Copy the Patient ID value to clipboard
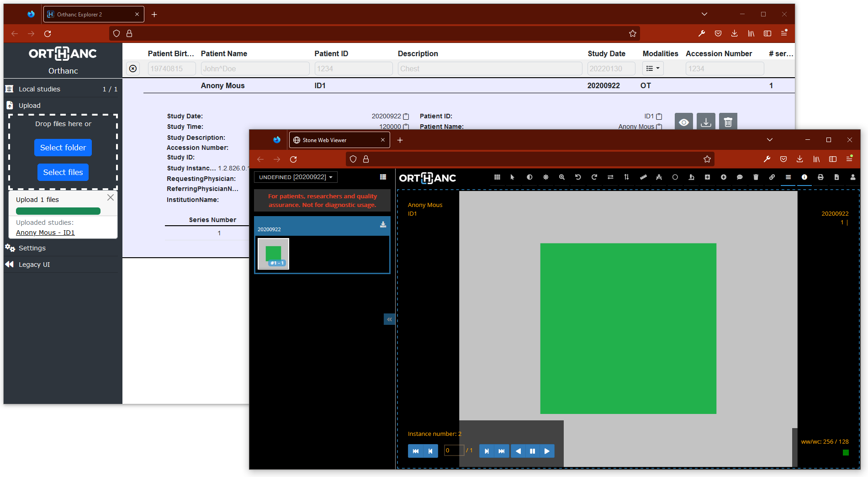This screenshot has height=477, width=868. pyautogui.click(x=659, y=117)
